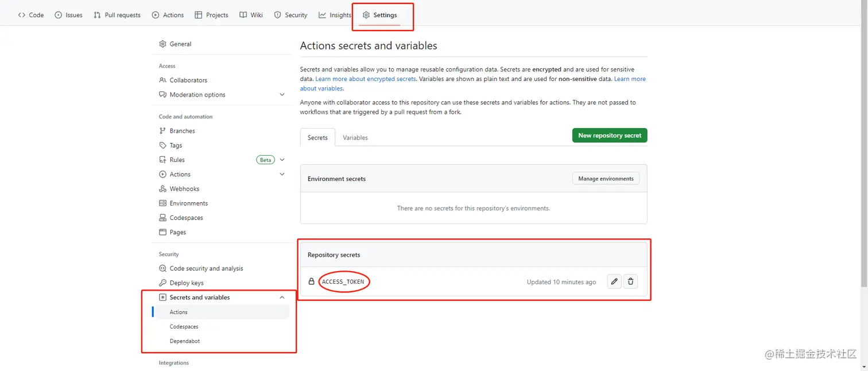The image size is (868, 371).
Task: Click the ACCESS_TOKEN secret name
Action: [x=343, y=281]
